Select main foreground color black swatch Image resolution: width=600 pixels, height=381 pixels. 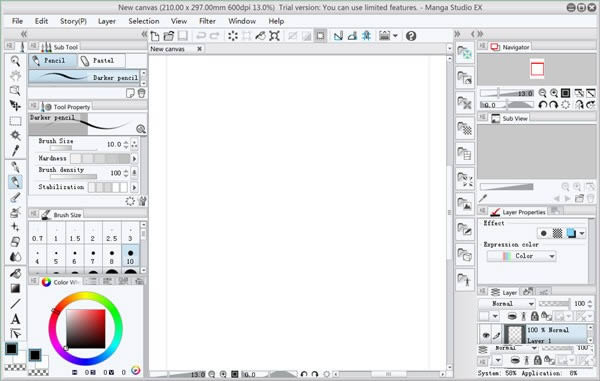[11, 348]
